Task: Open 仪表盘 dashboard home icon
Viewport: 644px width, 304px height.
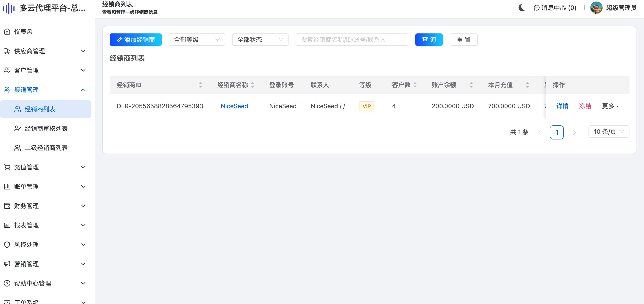Action: [7, 32]
